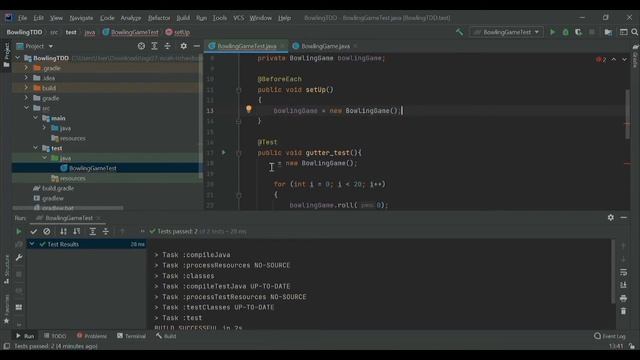This screenshot has width=640, height=360.
Task: Open the Navigate menu
Action: tap(81, 18)
